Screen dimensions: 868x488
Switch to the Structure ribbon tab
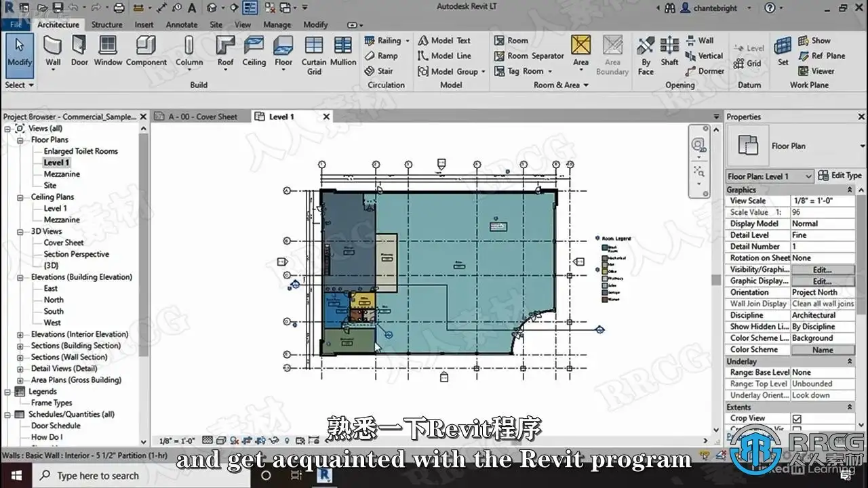click(x=106, y=24)
